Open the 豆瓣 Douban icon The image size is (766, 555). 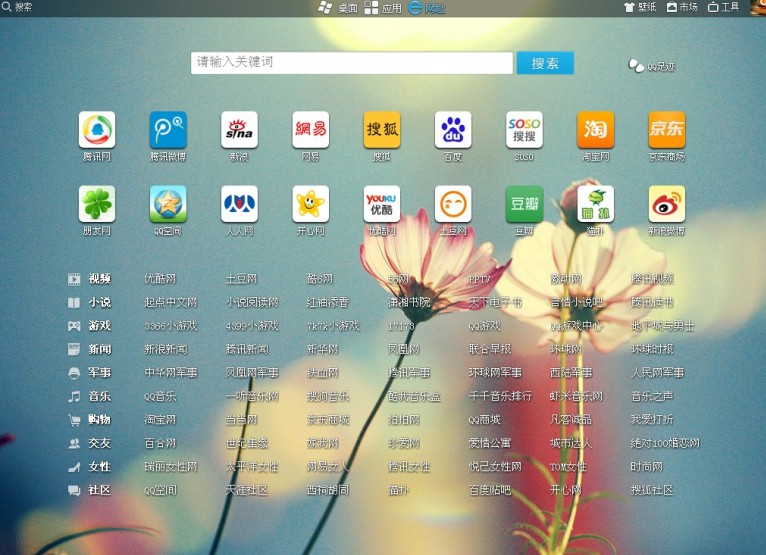pos(524,204)
